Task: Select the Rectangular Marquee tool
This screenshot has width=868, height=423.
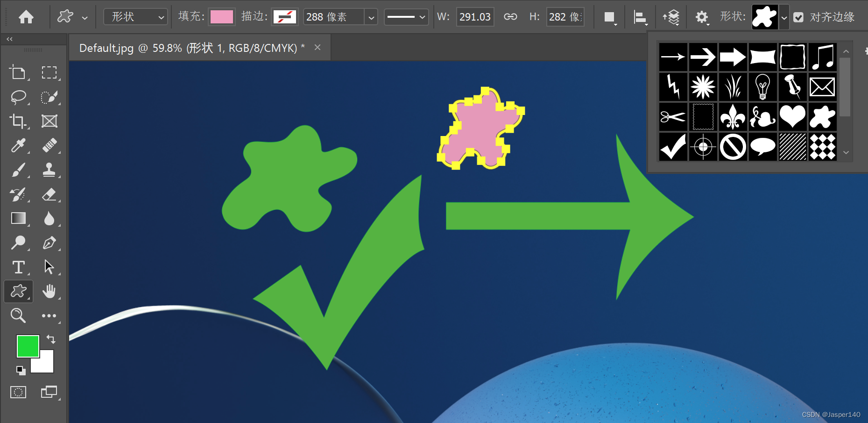Action: click(49, 72)
